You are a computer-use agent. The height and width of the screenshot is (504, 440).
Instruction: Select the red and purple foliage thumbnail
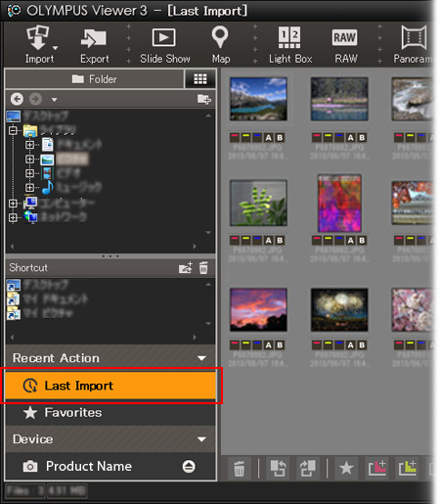[339, 203]
